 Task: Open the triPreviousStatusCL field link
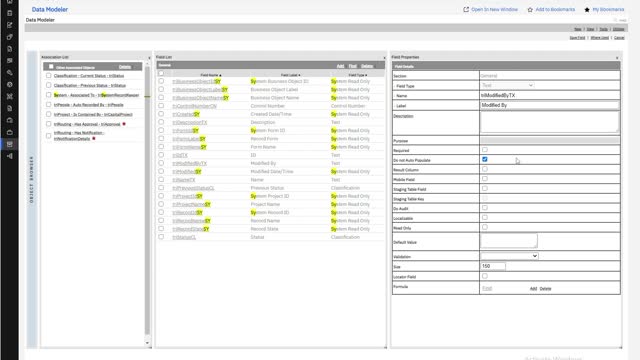(x=193, y=188)
